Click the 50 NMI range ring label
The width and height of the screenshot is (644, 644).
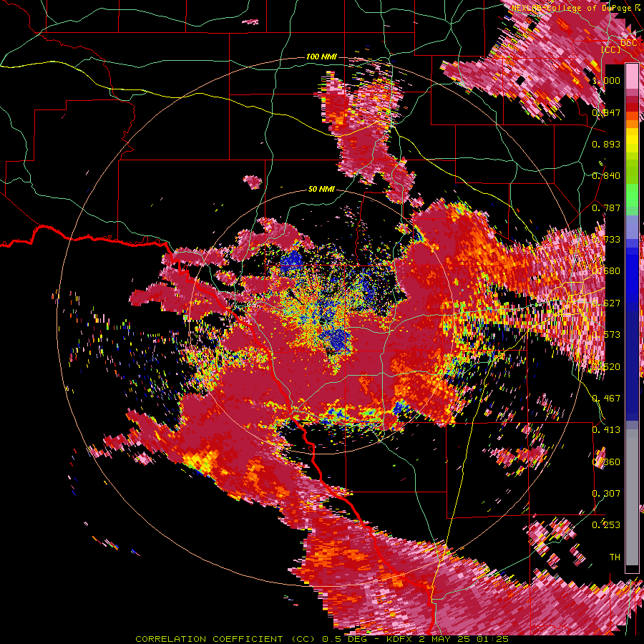pyautogui.click(x=321, y=189)
